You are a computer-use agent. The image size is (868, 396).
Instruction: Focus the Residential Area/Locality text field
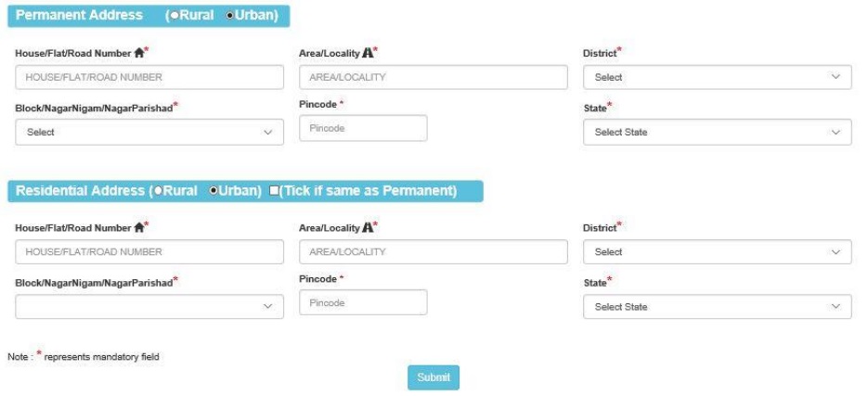434,251
